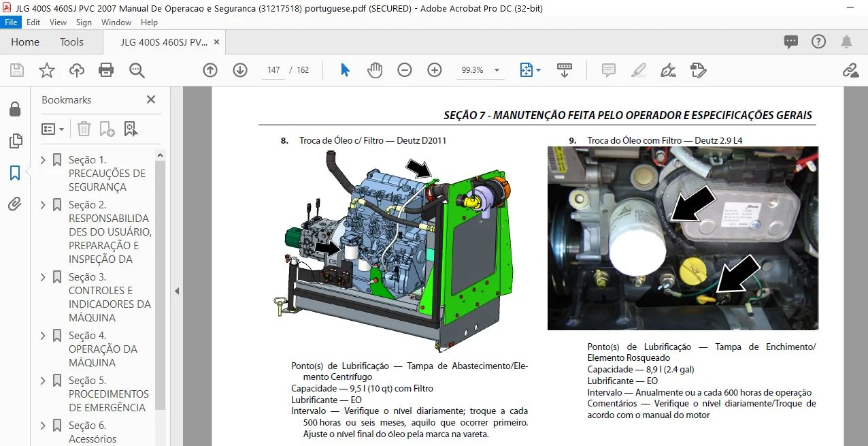Expand the Seção 3 bookmark

[x=43, y=277]
